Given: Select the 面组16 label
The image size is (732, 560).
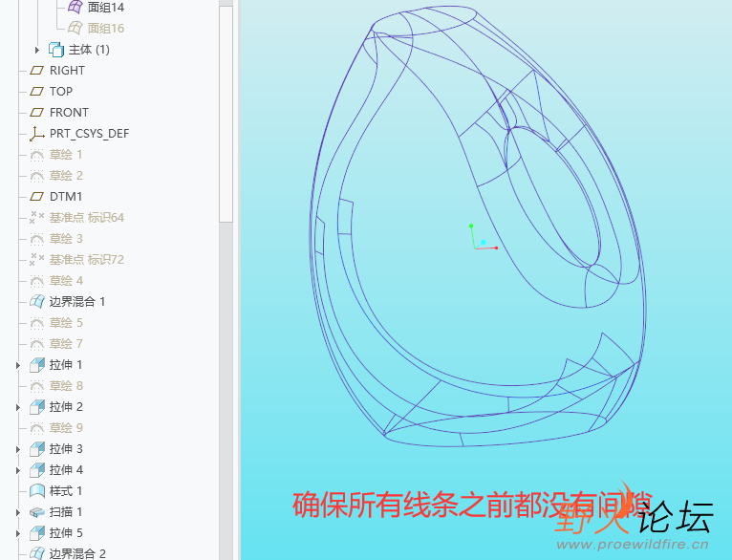Looking at the screenshot, I should [106, 28].
